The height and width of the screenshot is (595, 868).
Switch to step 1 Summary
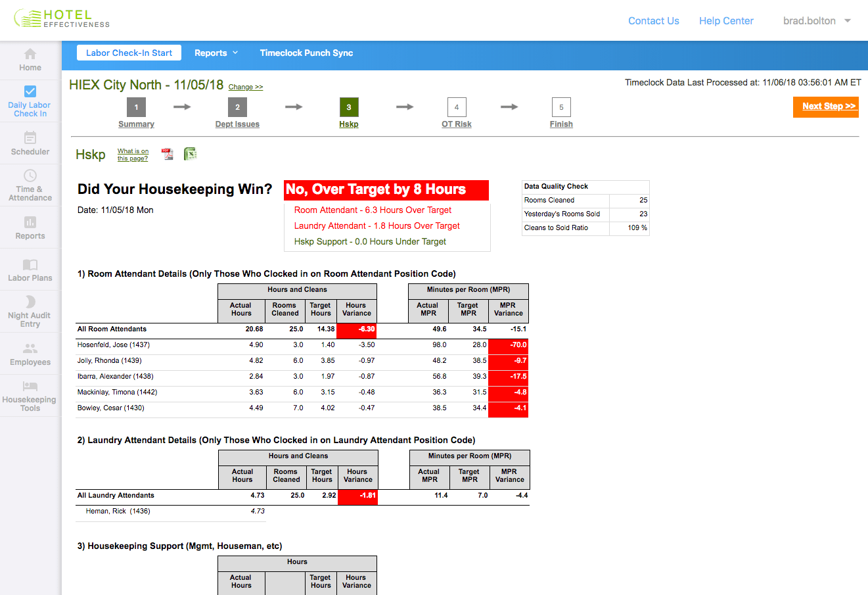point(136,113)
